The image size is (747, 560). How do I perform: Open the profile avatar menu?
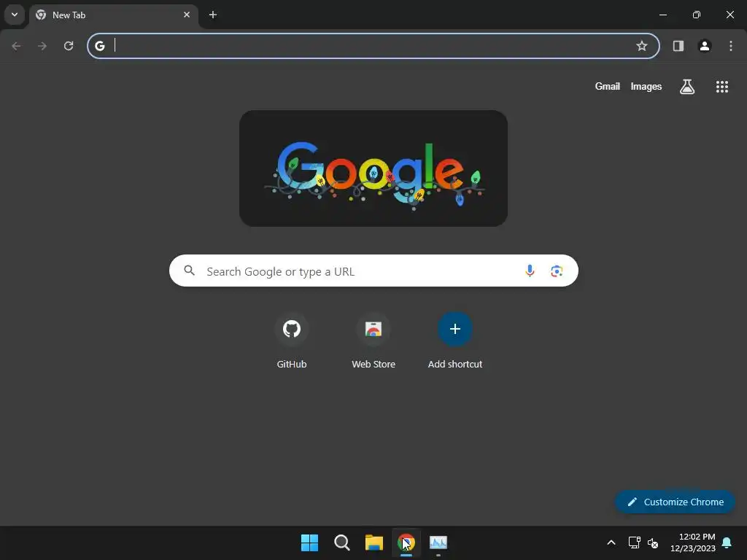coord(705,46)
